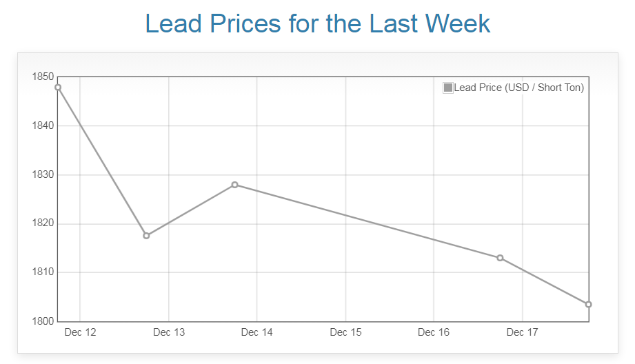This screenshot has height=364, width=635.
Task: Click the 1800 y-axis label
Action: point(43,321)
